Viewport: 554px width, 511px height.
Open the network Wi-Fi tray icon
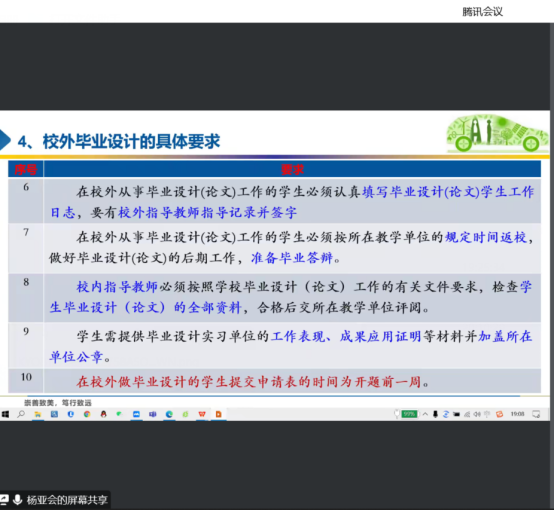click(x=467, y=414)
